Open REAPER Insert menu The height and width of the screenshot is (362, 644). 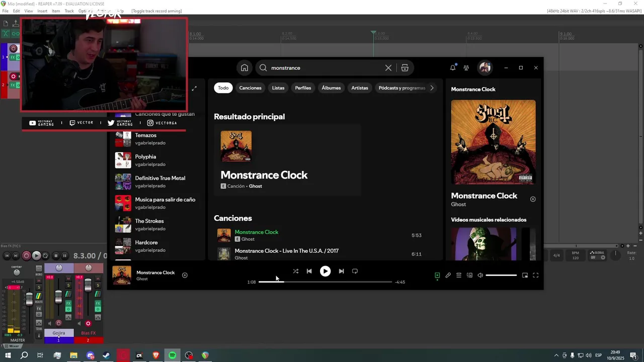pyautogui.click(x=42, y=11)
